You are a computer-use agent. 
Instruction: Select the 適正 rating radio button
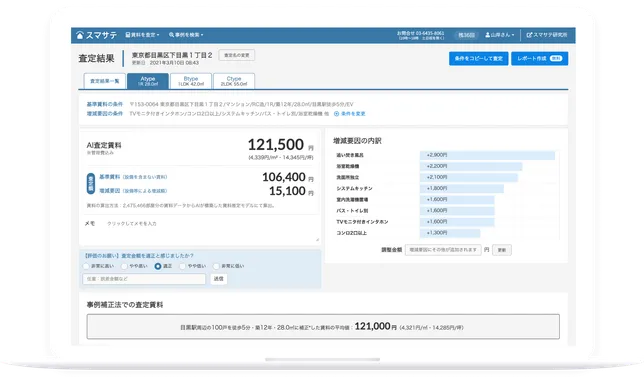pos(158,266)
